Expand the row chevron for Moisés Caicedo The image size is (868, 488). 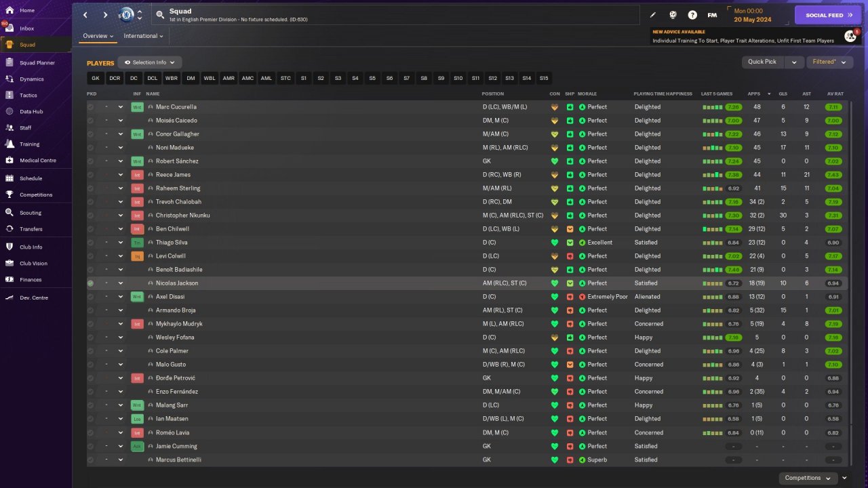click(121, 121)
